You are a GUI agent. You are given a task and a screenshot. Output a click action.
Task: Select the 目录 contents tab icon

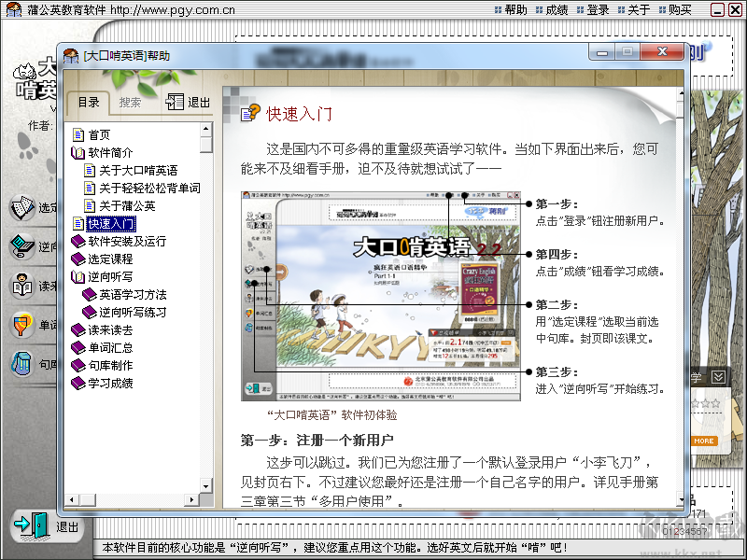(88, 103)
